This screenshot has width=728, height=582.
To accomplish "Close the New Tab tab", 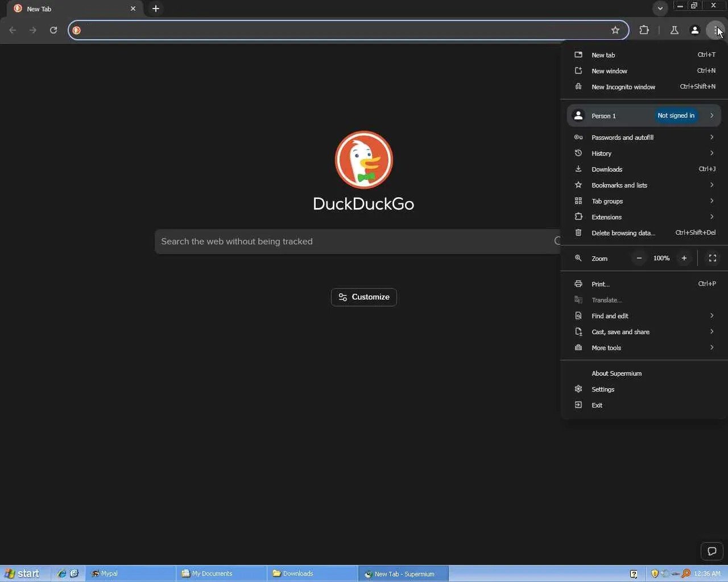I will click(x=133, y=9).
